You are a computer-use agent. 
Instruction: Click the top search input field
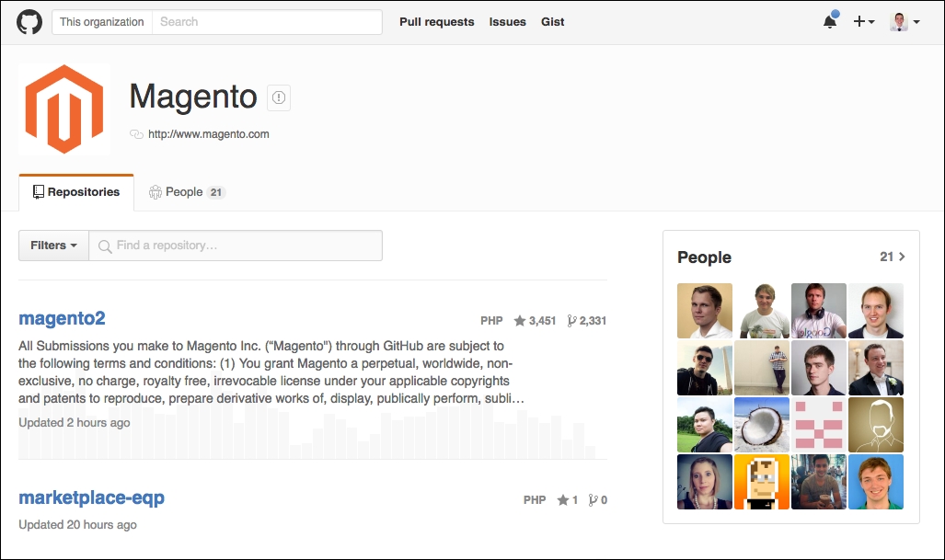(267, 22)
